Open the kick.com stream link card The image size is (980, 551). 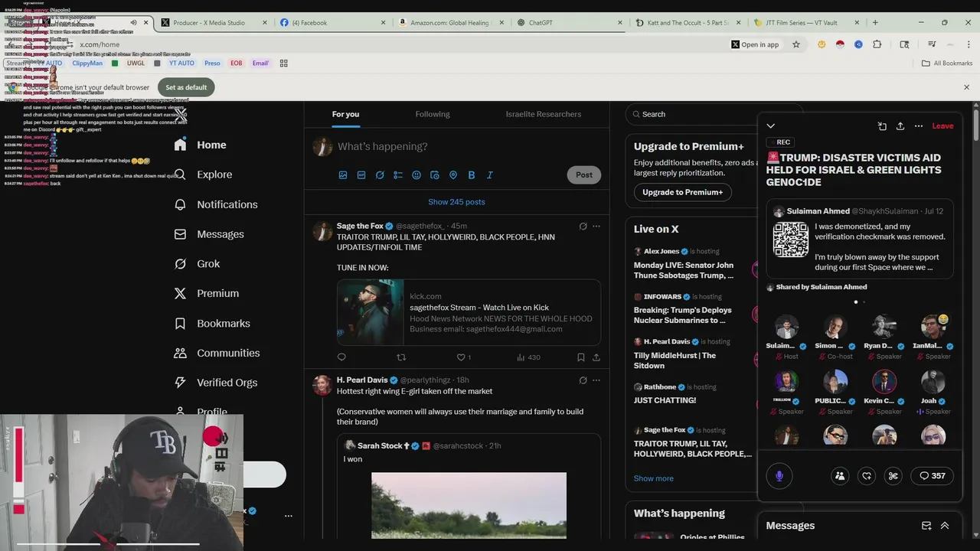pyautogui.click(x=469, y=312)
